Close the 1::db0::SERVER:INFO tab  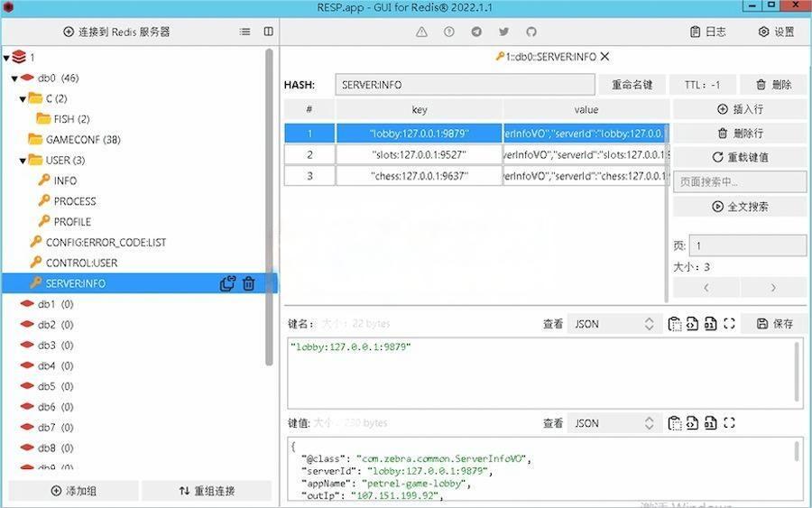pos(604,57)
